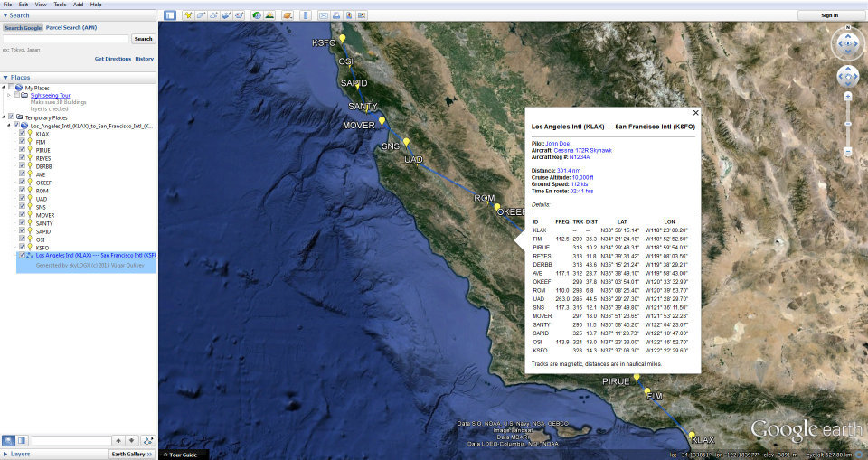Screen dimensions: 868x460
Task: Click the zoom slider track
Action: click(x=847, y=124)
